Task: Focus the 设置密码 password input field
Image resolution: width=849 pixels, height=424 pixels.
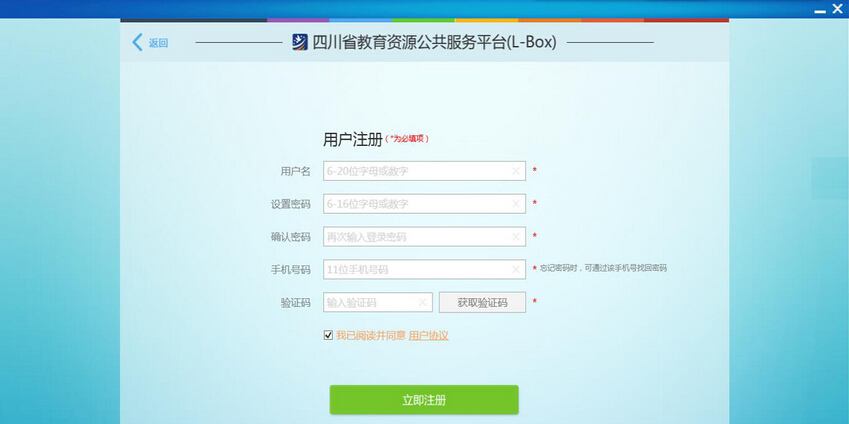Action: [424, 204]
